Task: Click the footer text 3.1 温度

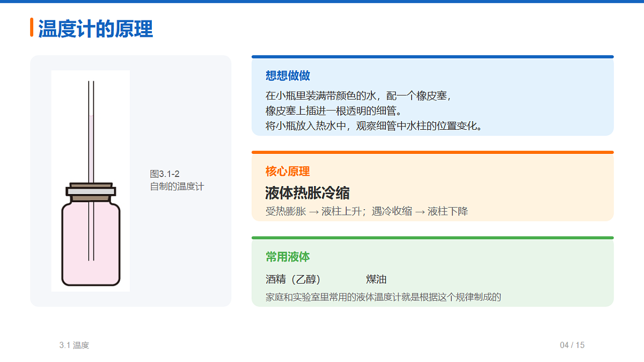Action: (x=74, y=345)
